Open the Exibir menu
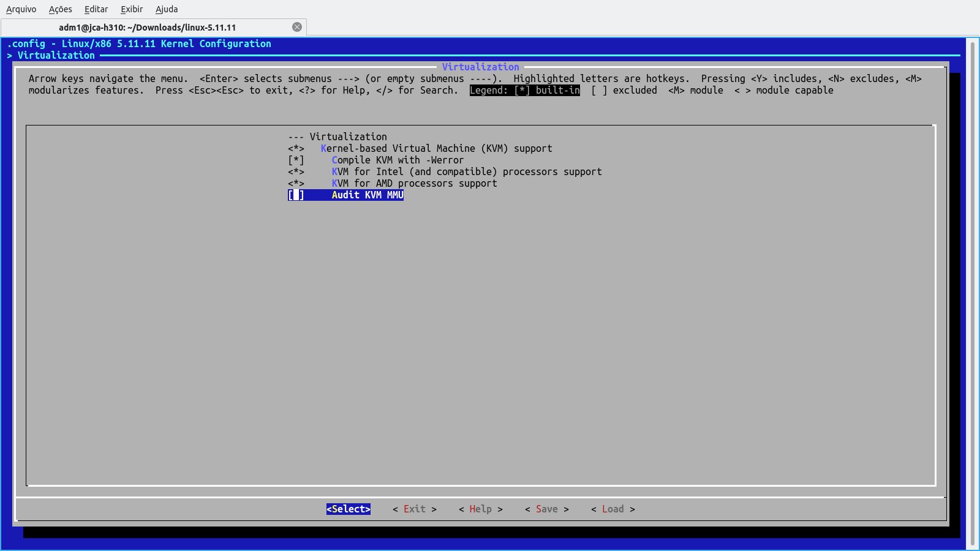Screen dimensions: 980x551 point(132,9)
